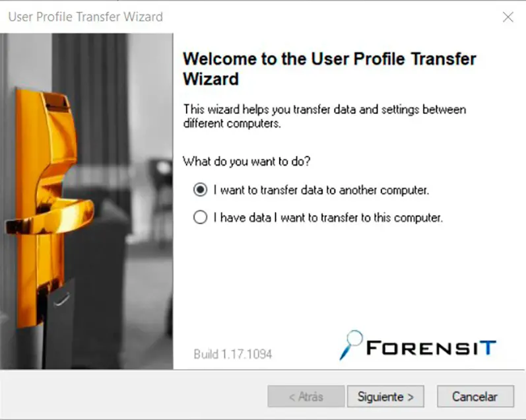Close the User Profile Transfer Wizard window

coord(508,17)
